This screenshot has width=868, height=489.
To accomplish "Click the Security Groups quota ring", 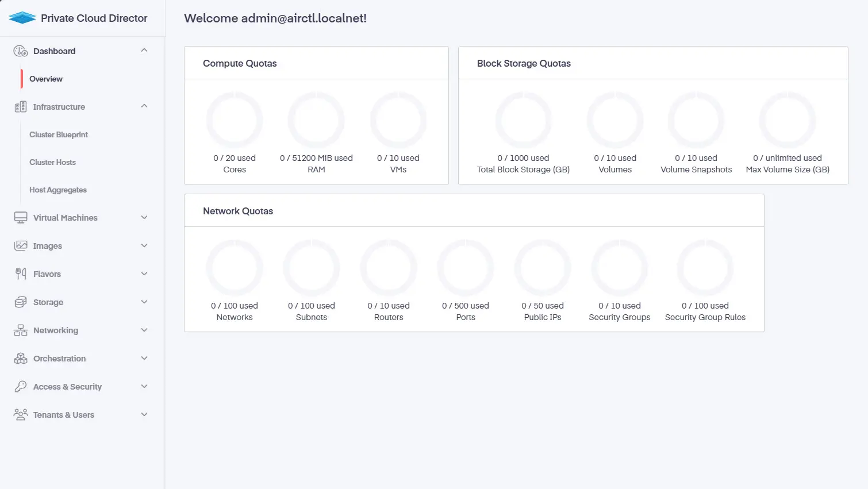I will [x=620, y=268].
